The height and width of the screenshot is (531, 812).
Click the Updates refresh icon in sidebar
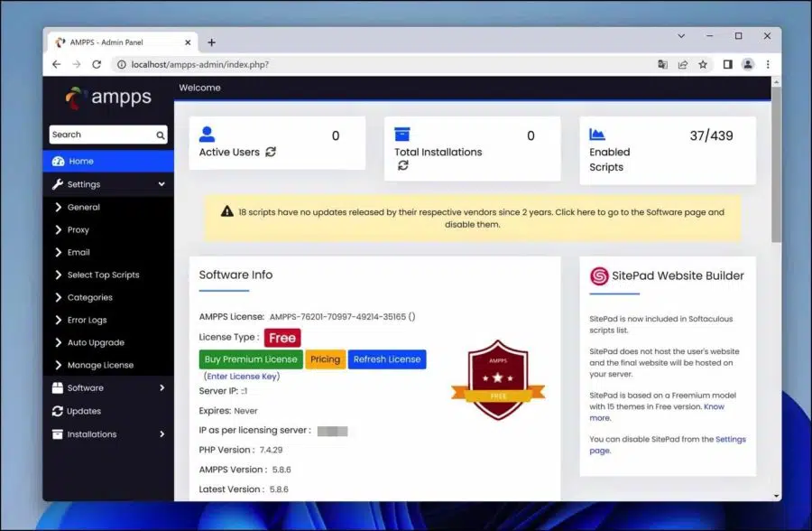tap(58, 411)
